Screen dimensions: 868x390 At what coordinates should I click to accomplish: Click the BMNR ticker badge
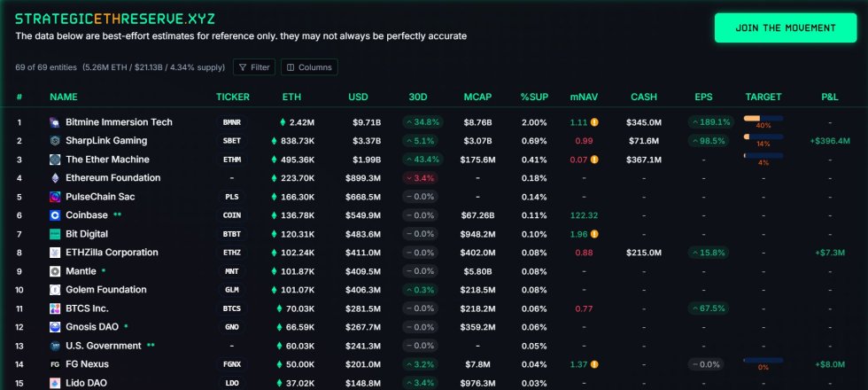(x=232, y=122)
